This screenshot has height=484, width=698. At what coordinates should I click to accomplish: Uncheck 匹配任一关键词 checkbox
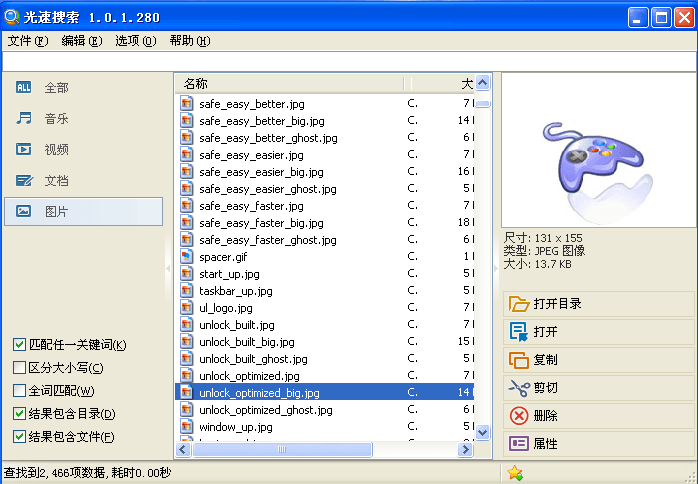(19, 345)
